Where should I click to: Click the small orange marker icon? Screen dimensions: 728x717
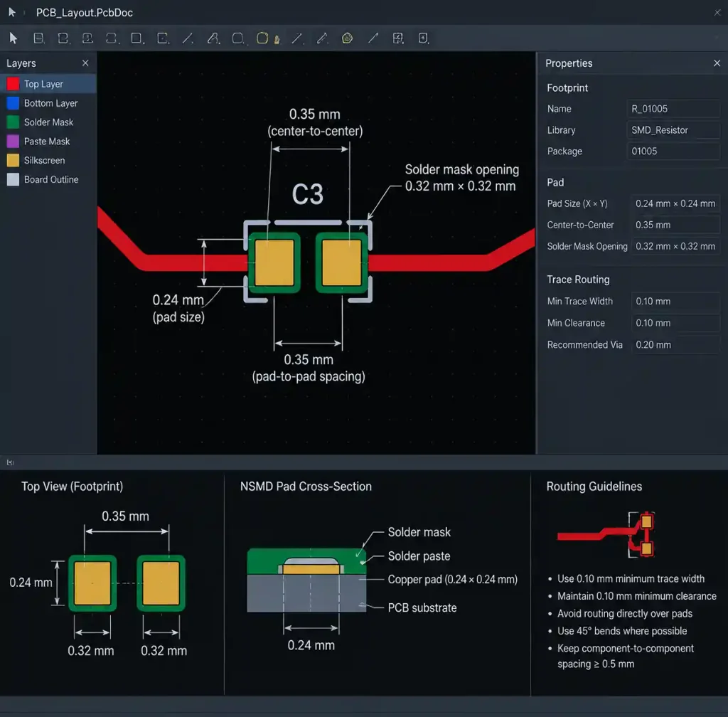[x=277, y=39]
